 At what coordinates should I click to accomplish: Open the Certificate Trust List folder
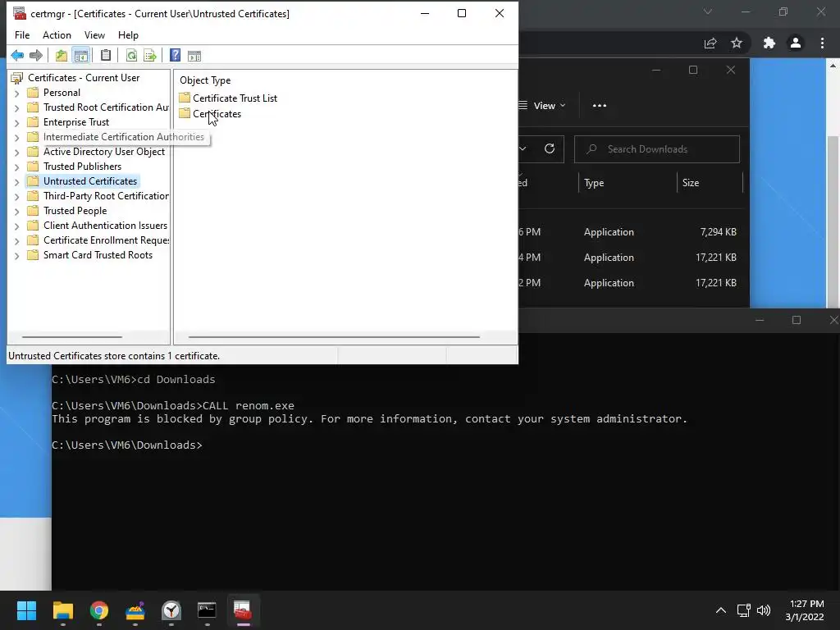[x=235, y=98]
